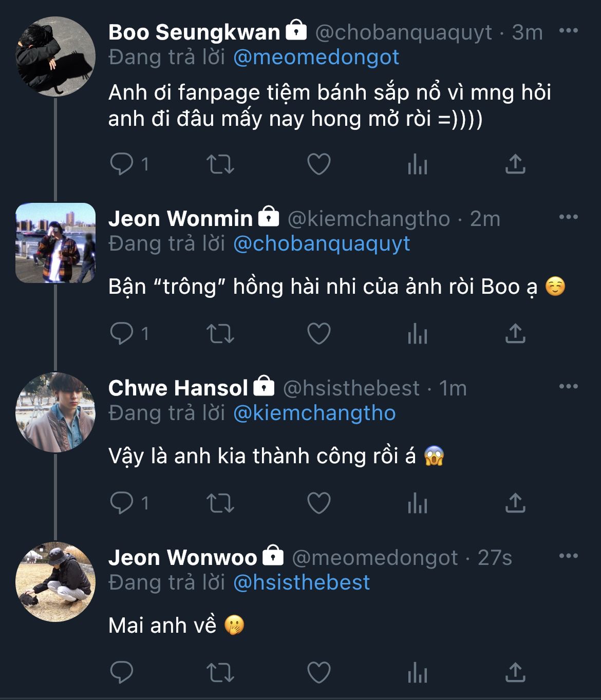Like Jeon Wonwoo's 'Mai anh về' tweet

pos(318,673)
